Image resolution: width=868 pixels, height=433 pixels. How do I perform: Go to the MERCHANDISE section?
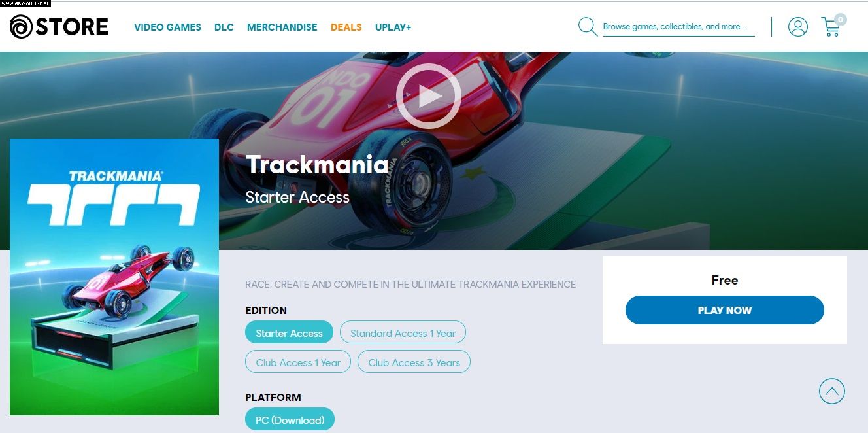[x=282, y=27]
